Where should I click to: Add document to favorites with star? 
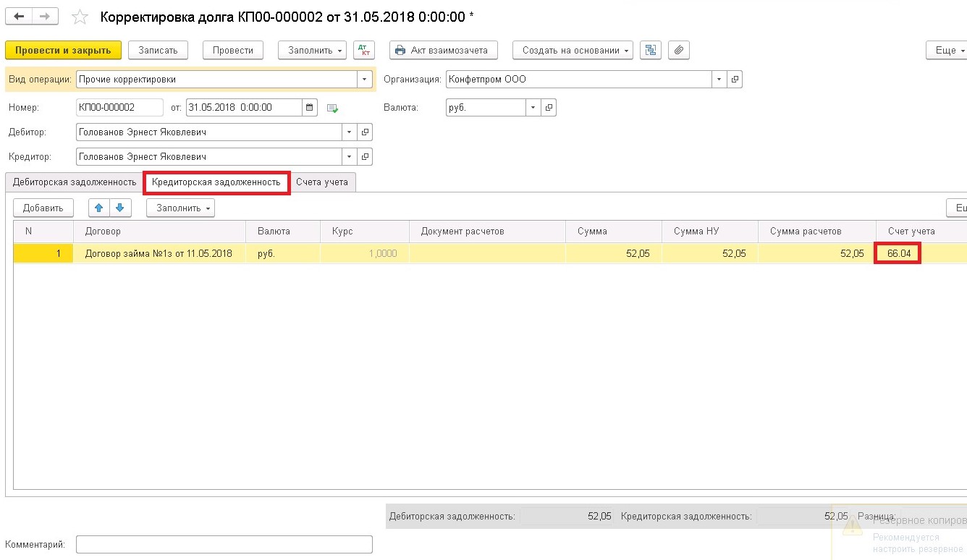80,17
